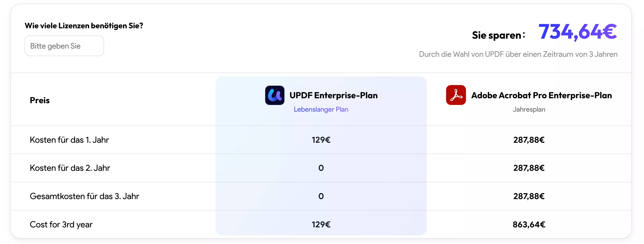Click the 287,88€ first-year Adobe price

(529, 140)
